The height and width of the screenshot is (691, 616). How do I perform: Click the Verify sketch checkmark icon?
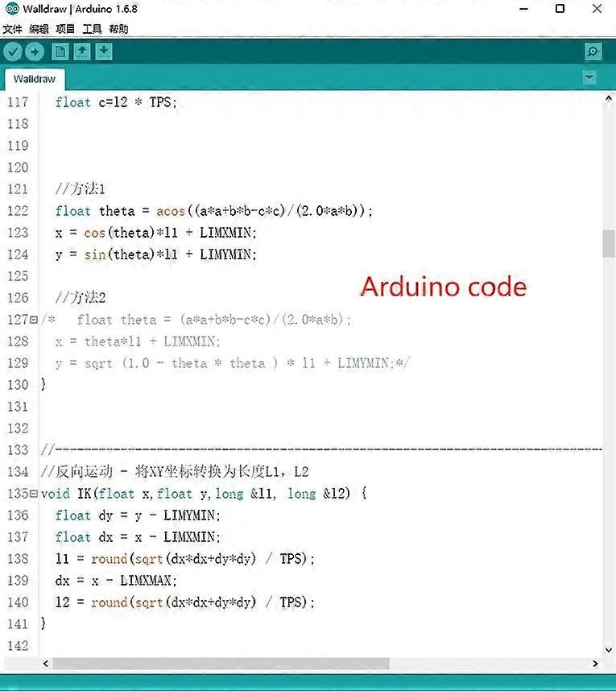click(x=12, y=52)
